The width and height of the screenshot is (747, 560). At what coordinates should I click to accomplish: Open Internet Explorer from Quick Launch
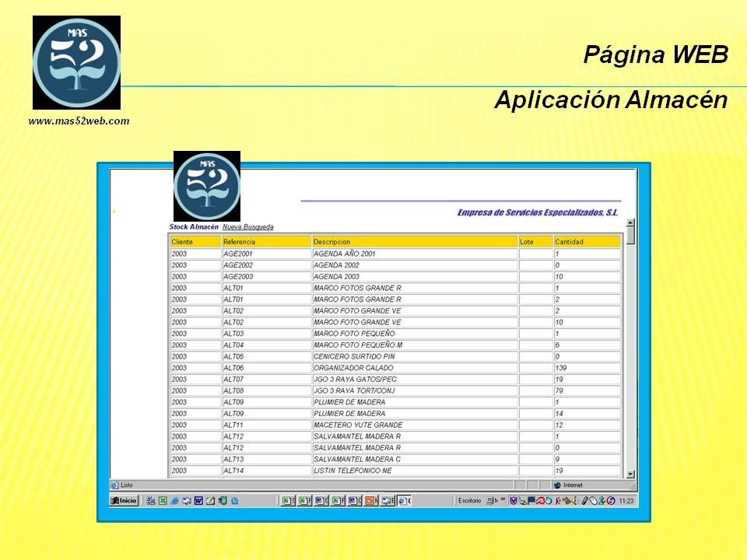pos(174,501)
